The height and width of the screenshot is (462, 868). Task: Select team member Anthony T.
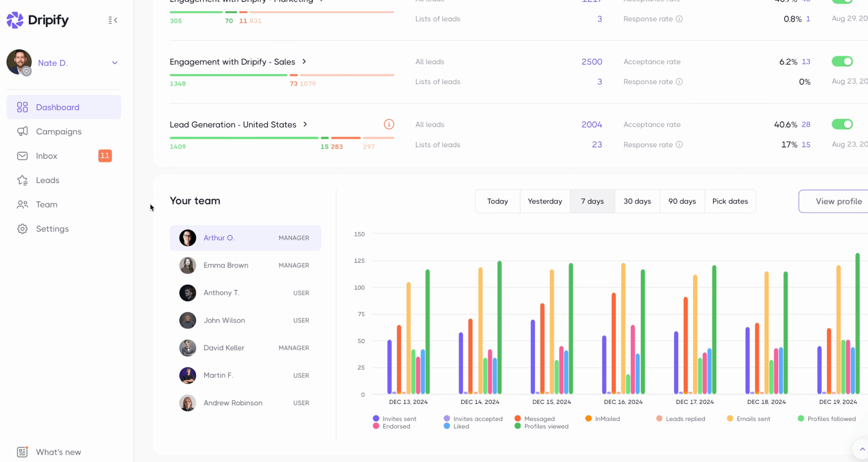245,293
